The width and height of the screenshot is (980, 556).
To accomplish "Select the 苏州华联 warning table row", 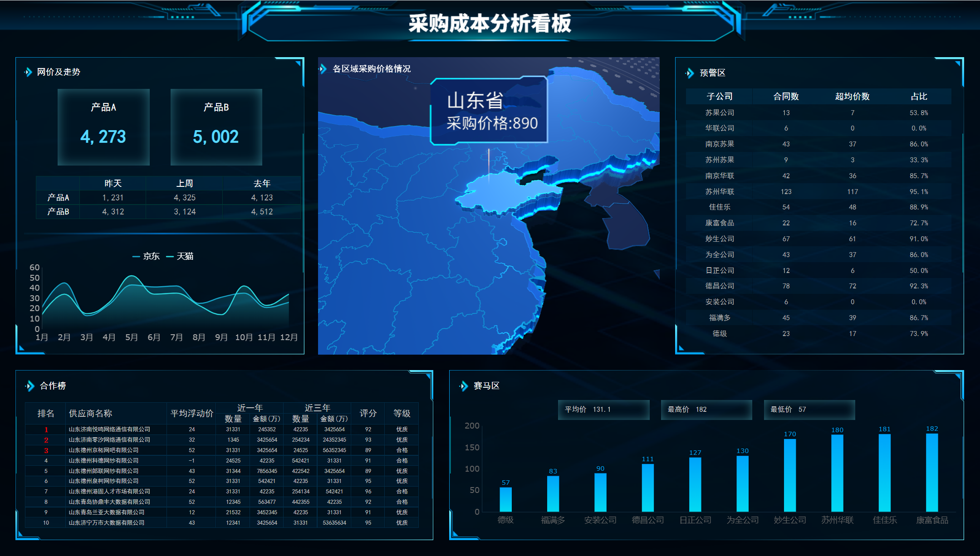I will point(720,192).
